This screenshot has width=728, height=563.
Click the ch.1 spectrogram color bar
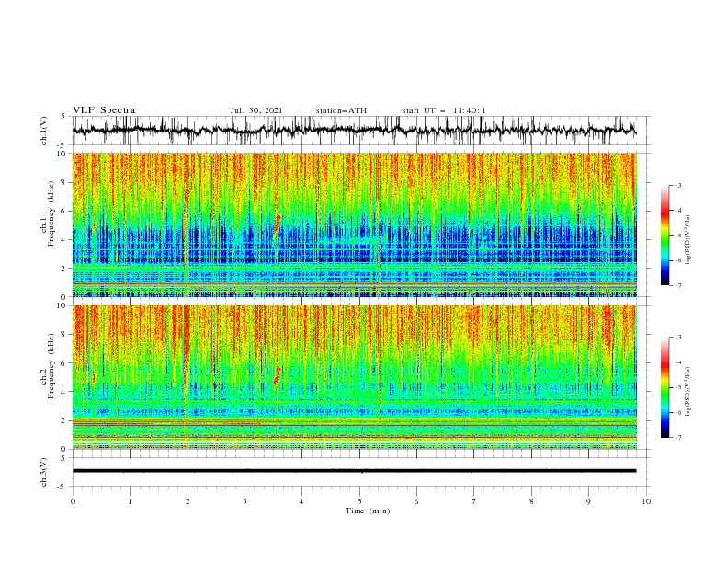(665, 236)
